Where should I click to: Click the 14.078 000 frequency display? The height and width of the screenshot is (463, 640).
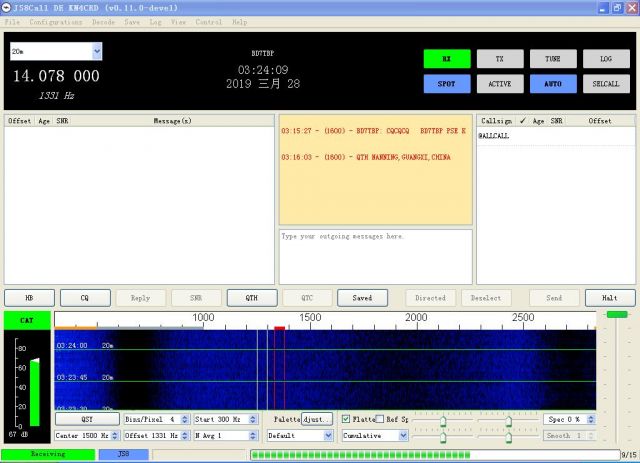[x=56, y=76]
